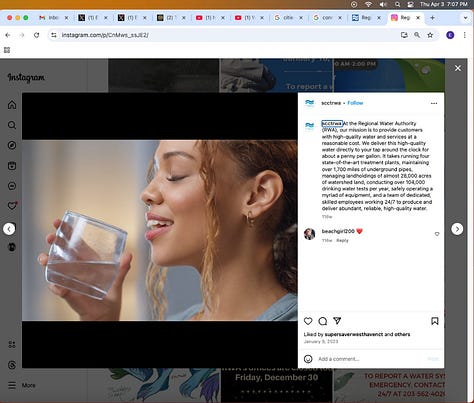The height and width of the screenshot is (403, 474).
Task: Open the Chrome profile avatar
Action: tap(450, 35)
